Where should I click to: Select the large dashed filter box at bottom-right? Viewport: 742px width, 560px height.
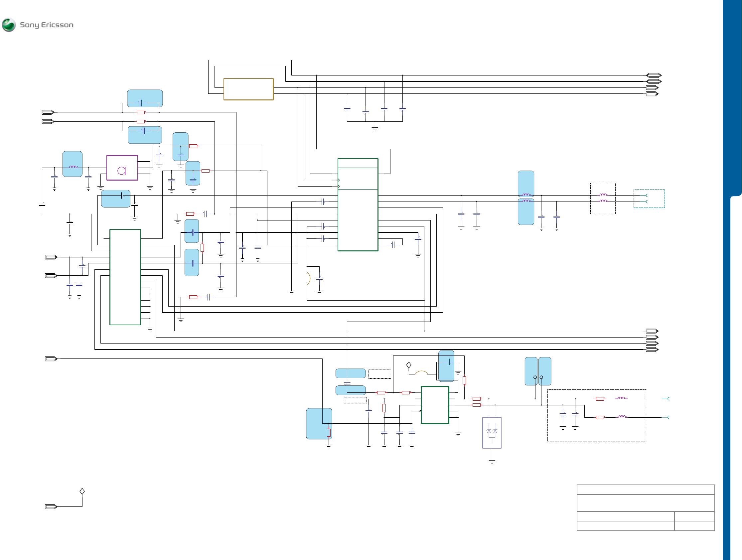coord(596,416)
